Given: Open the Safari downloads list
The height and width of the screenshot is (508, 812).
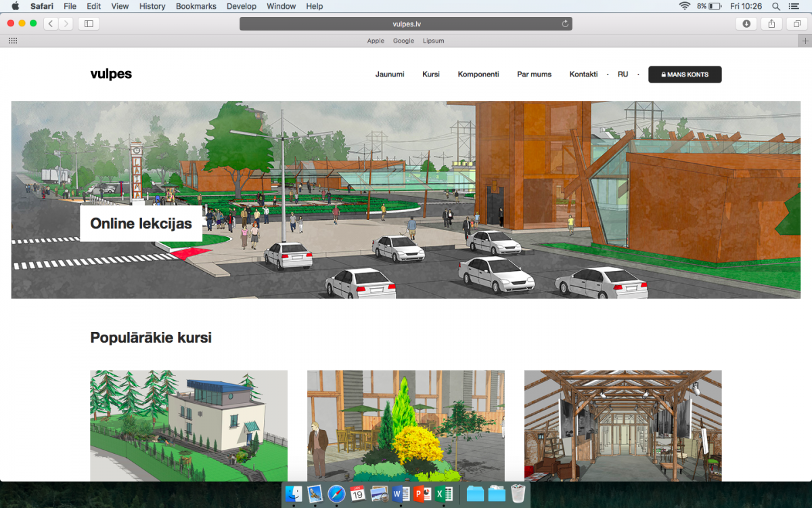Looking at the screenshot, I should click(x=746, y=24).
